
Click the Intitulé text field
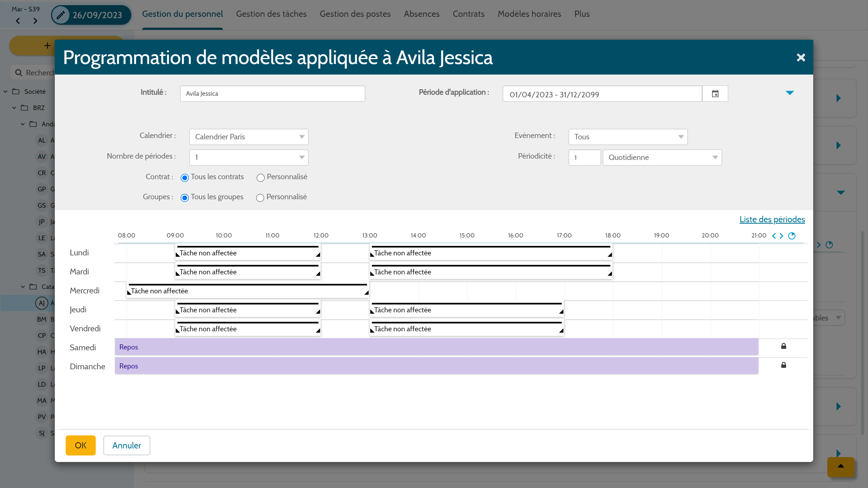point(272,93)
